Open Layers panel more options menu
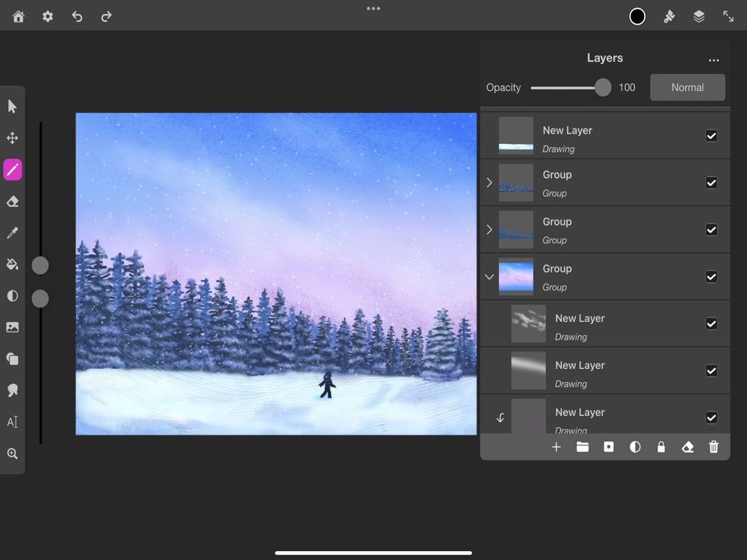 [713, 60]
